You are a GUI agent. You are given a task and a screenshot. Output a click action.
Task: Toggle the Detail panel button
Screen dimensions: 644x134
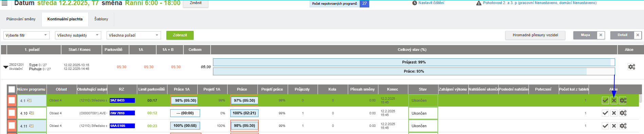[x=622, y=35]
